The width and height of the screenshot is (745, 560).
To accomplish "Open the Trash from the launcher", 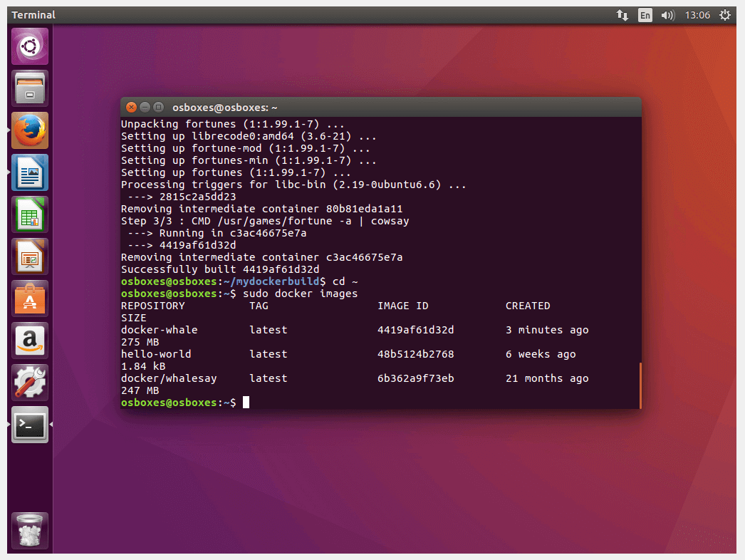I will tap(29, 530).
